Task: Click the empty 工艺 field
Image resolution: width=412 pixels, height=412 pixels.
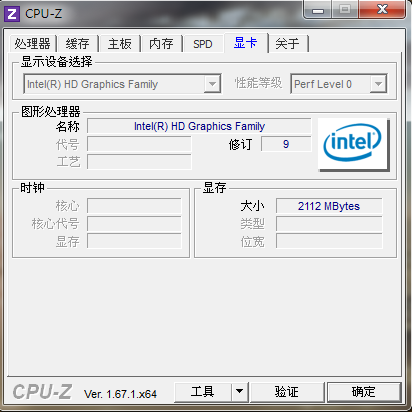Action: [139, 162]
